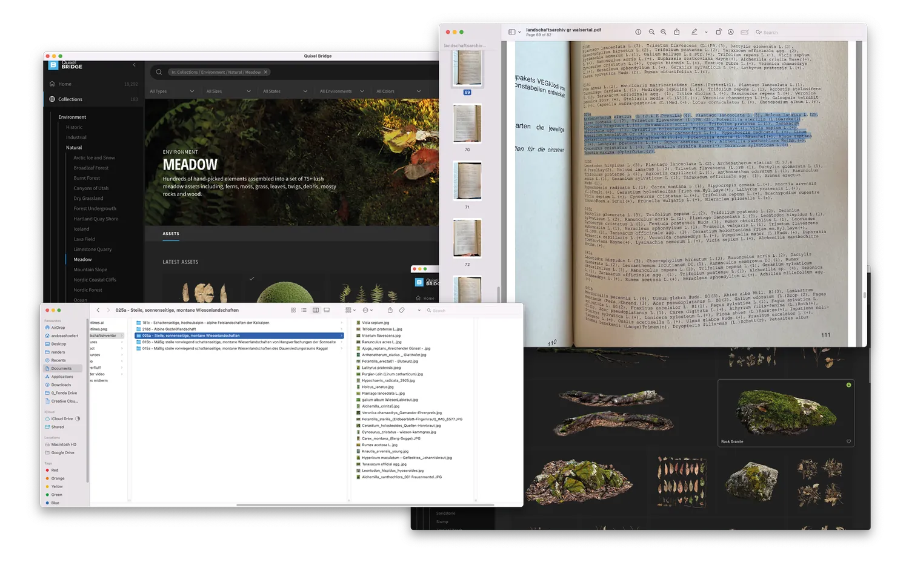Open the All Environments dropdown
The image size is (909, 588).
pos(342,91)
